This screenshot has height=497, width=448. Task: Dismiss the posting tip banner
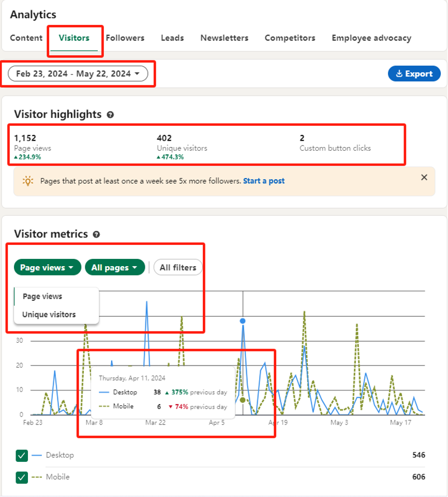424,177
